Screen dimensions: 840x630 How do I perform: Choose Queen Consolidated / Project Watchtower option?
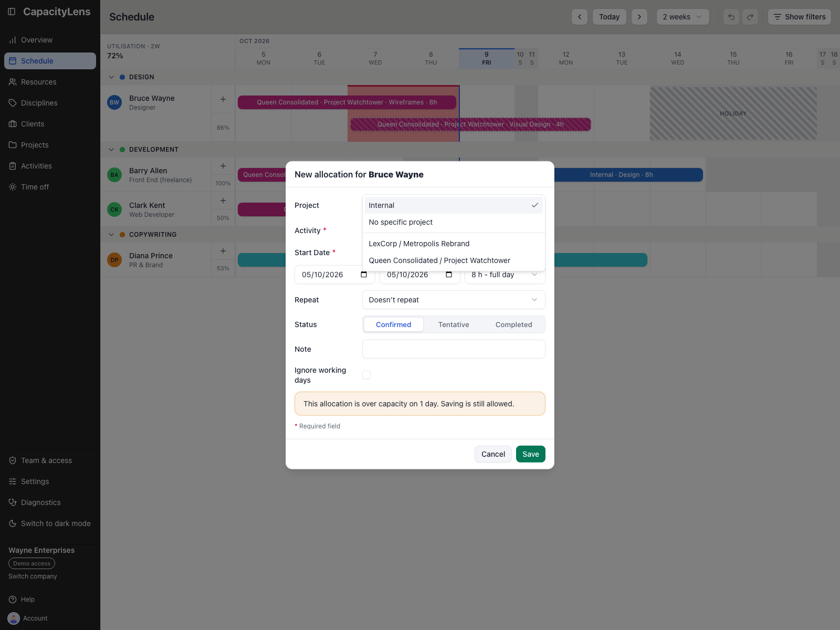pyautogui.click(x=454, y=260)
